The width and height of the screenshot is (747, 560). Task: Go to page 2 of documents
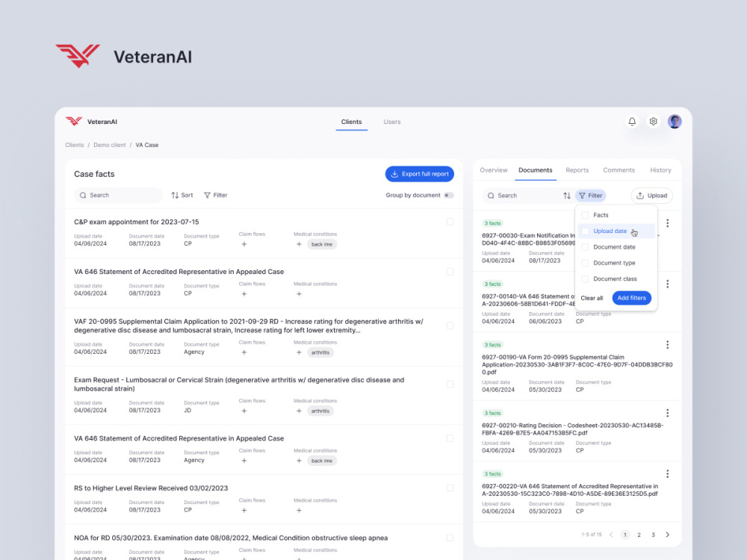[x=639, y=535]
